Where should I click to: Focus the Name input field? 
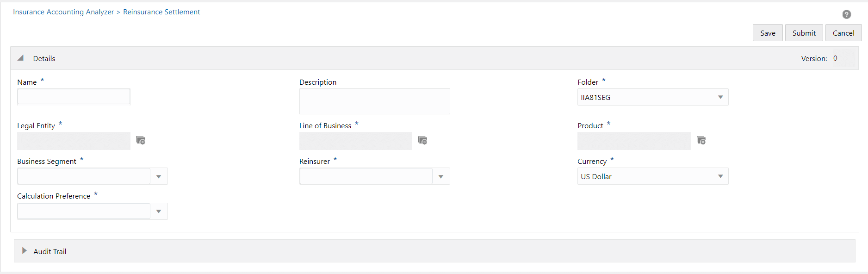click(74, 96)
